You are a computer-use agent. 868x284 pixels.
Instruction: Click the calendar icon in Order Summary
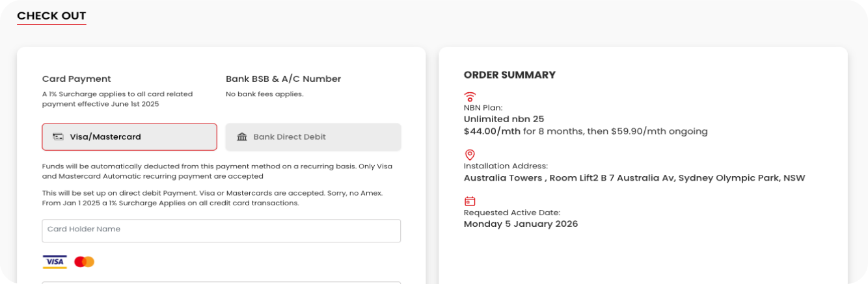pos(470,201)
